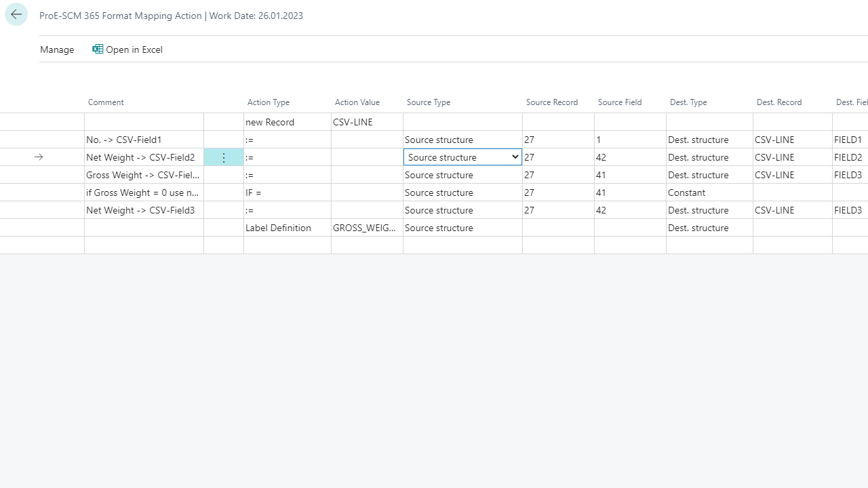Click Action Type column header
Image resolution: width=868 pixels, height=488 pixels.
pyautogui.click(x=269, y=102)
